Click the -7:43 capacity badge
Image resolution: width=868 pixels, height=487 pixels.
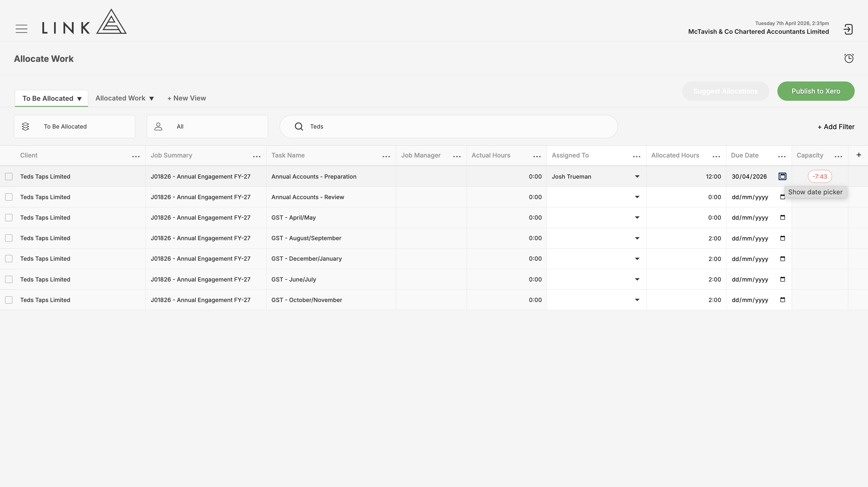[x=820, y=176]
